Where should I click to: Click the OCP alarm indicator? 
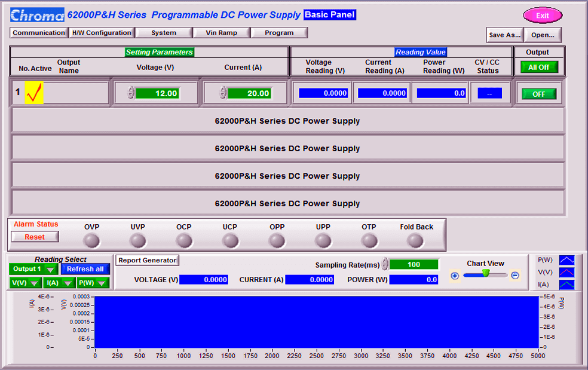184,240
